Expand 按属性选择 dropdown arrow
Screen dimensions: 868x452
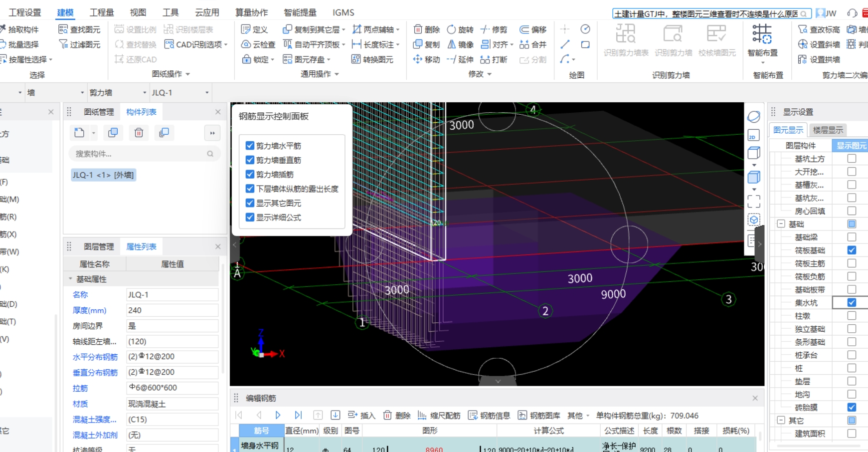[50, 60]
